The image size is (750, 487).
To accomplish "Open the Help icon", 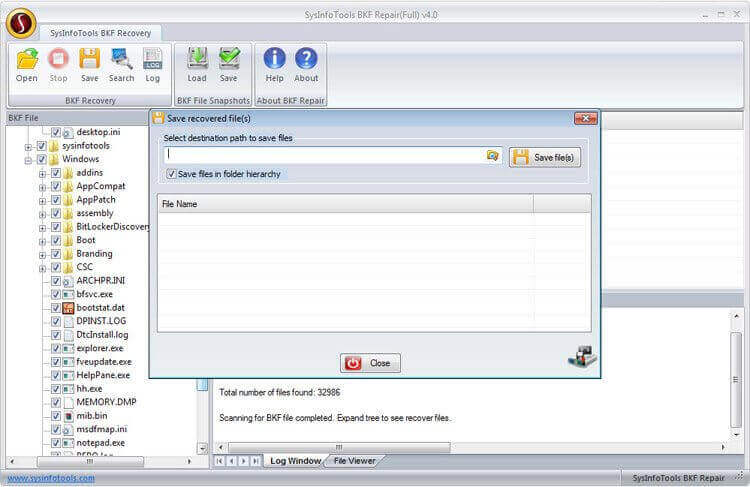I will [274, 64].
